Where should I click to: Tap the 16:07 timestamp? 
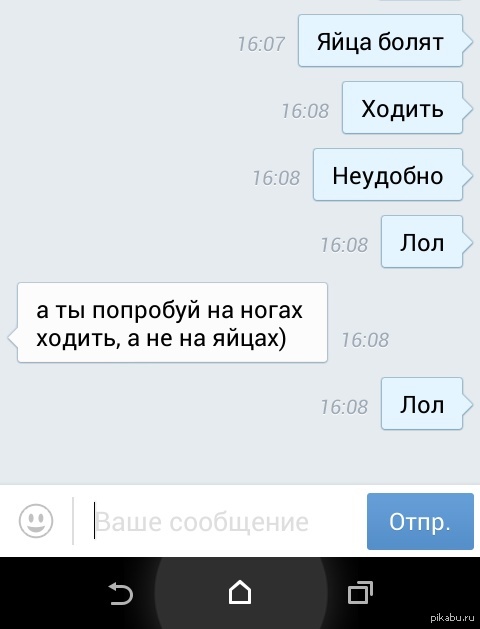(261, 44)
